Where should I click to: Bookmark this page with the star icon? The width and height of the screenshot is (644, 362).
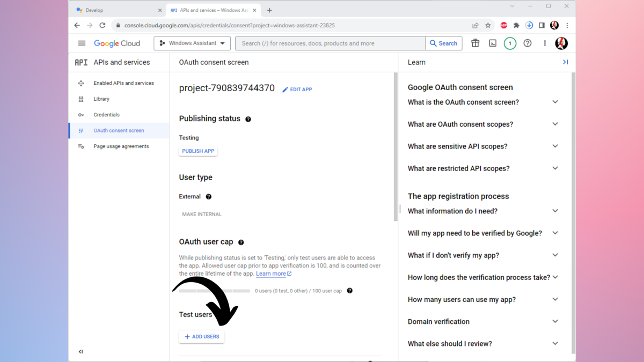point(488,25)
